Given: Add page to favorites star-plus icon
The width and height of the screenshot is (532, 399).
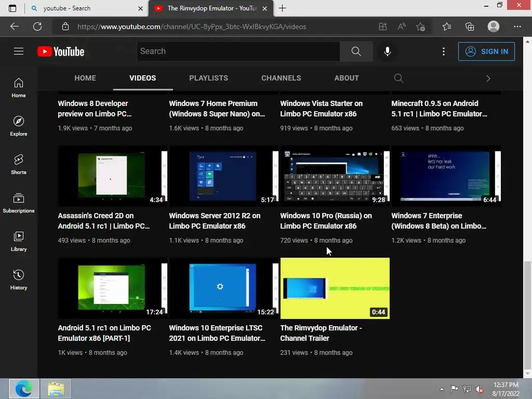Looking at the screenshot, I should coord(421,26).
